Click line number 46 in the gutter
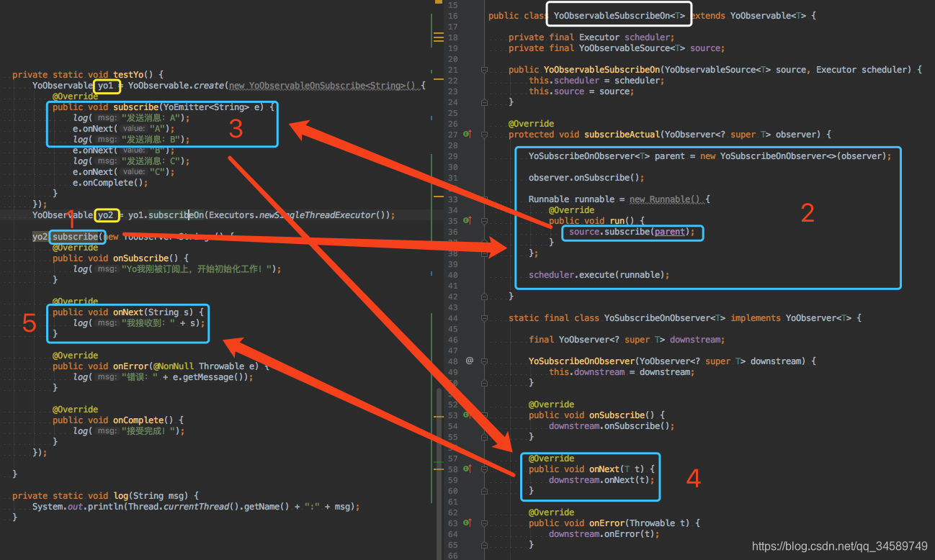Image resolution: width=935 pixels, height=560 pixels. pos(452,340)
